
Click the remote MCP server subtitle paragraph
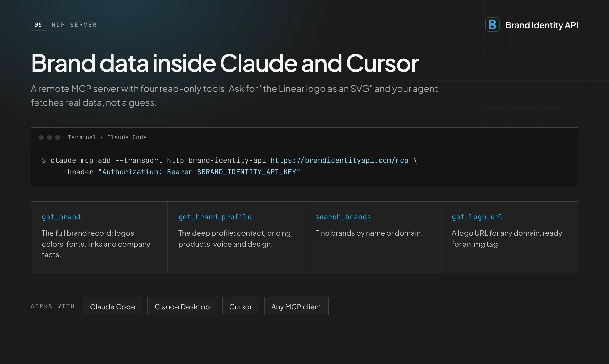pyautogui.click(x=234, y=96)
